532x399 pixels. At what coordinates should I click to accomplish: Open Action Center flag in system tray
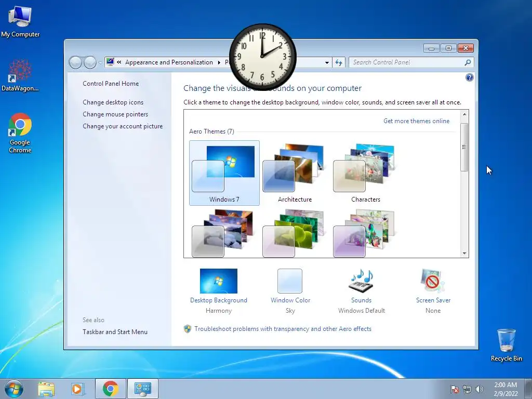(455, 389)
